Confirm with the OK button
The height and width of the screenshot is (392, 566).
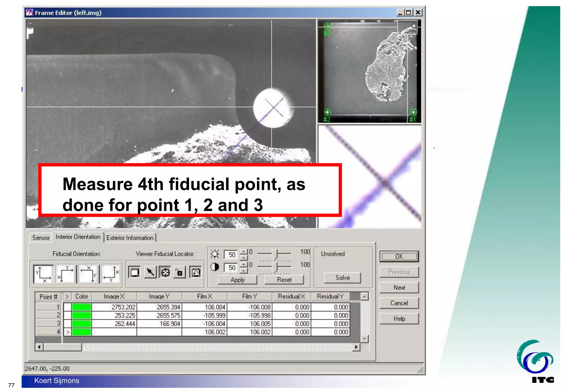(x=399, y=257)
